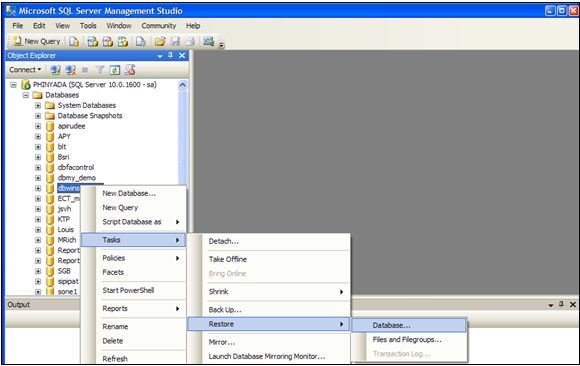Screen dimensions: 580x366
Task: Click the Database Engine Query icon in toolbar
Action: [74, 41]
